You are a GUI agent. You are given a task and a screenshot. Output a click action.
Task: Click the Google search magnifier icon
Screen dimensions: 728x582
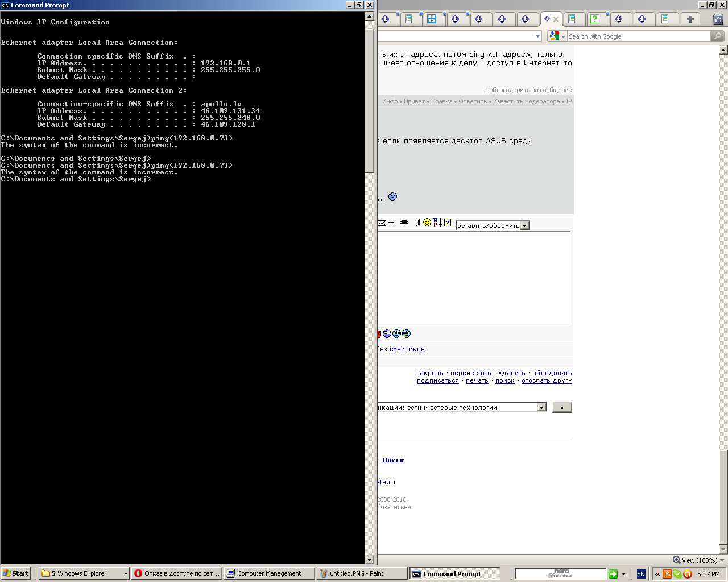click(718, 36)
